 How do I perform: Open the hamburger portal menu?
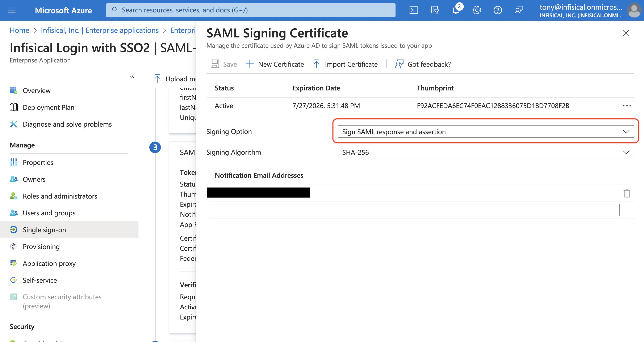point(12,10)
